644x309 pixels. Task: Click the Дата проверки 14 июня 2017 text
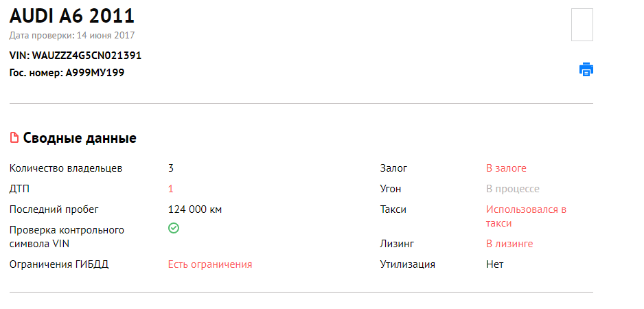point(72,35)
